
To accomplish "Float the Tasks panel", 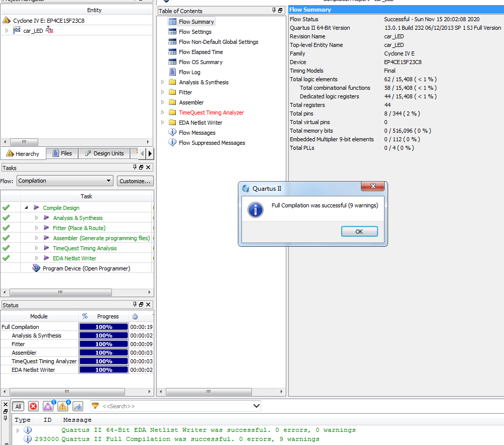I will (x=141, y=168).
